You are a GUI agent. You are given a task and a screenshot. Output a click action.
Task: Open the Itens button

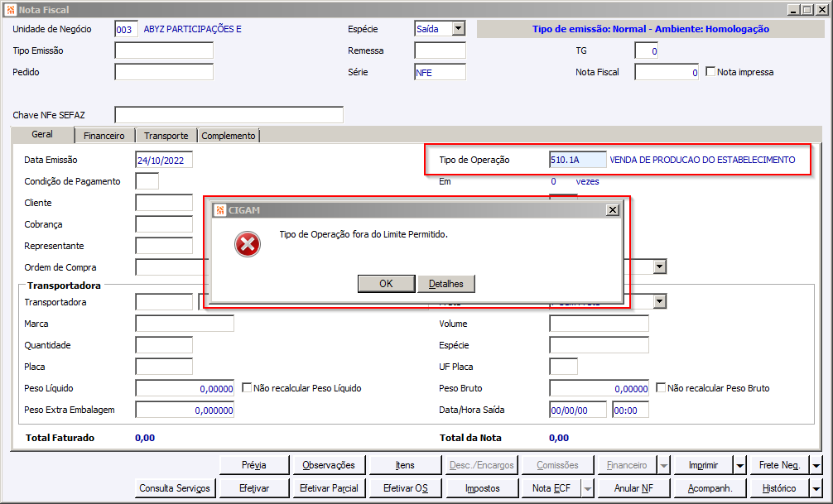point(405,465)
